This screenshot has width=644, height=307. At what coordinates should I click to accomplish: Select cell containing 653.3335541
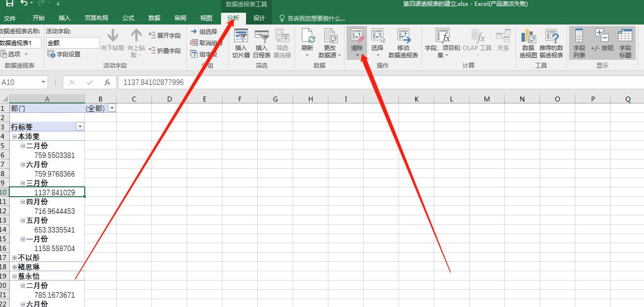click(x=47, y=230)
